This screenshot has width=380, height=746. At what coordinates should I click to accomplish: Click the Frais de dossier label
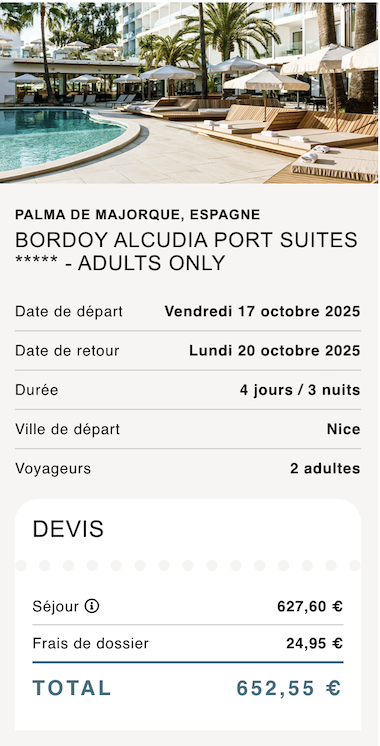coord(90,644)
